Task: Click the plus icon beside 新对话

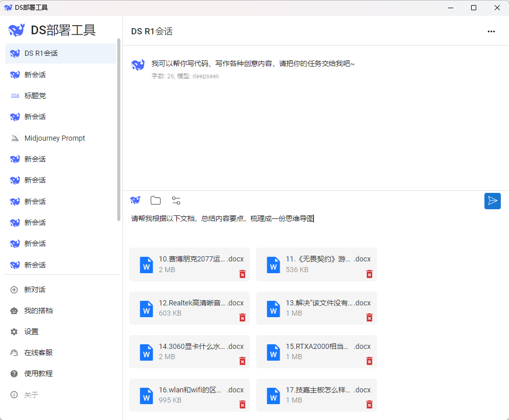Action: [14, 290]
